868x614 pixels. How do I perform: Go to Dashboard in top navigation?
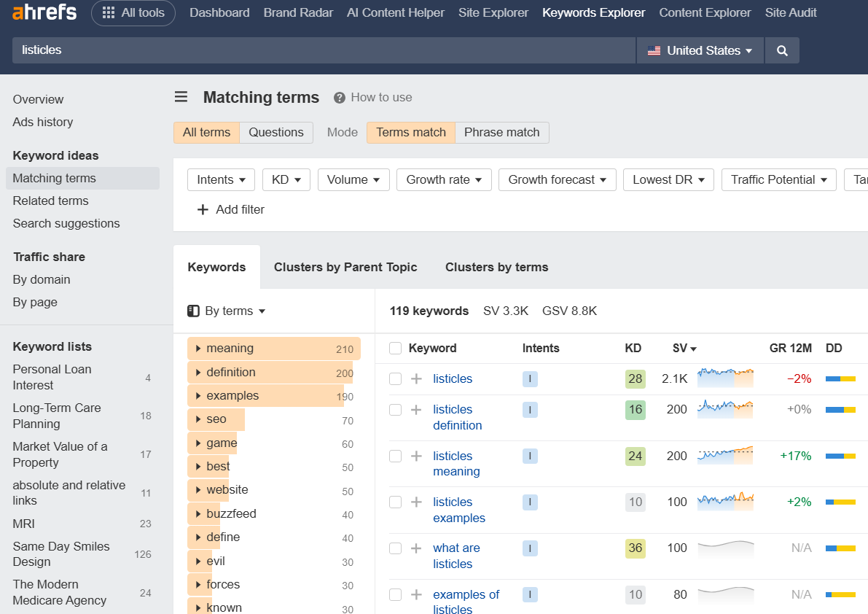[x=219, y=12]
